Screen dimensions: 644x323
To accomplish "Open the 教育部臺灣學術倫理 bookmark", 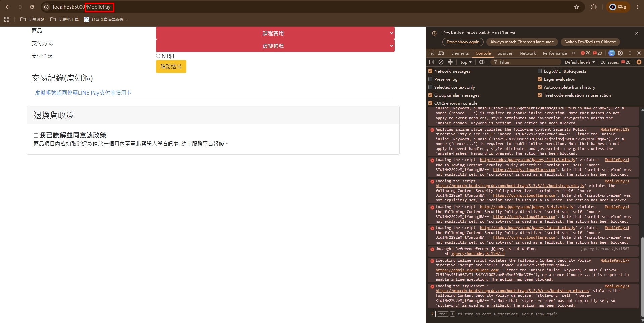I will 106,19.
